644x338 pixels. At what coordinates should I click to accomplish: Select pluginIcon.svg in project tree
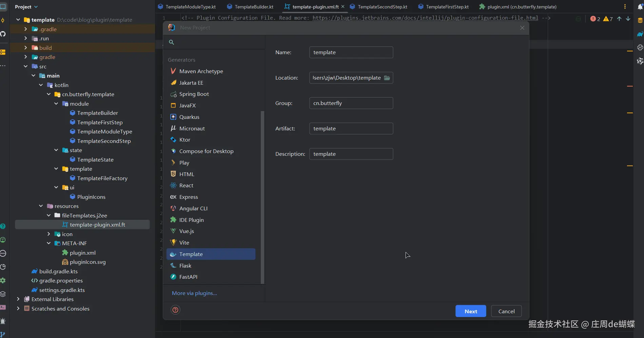point(87,262)
